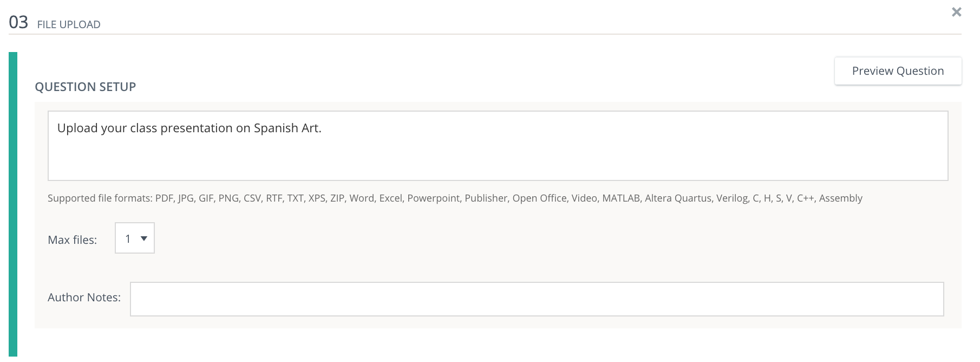Click Assembly in the supported formats list
This screenshot has width=980, height=362.
coord(840,198)
